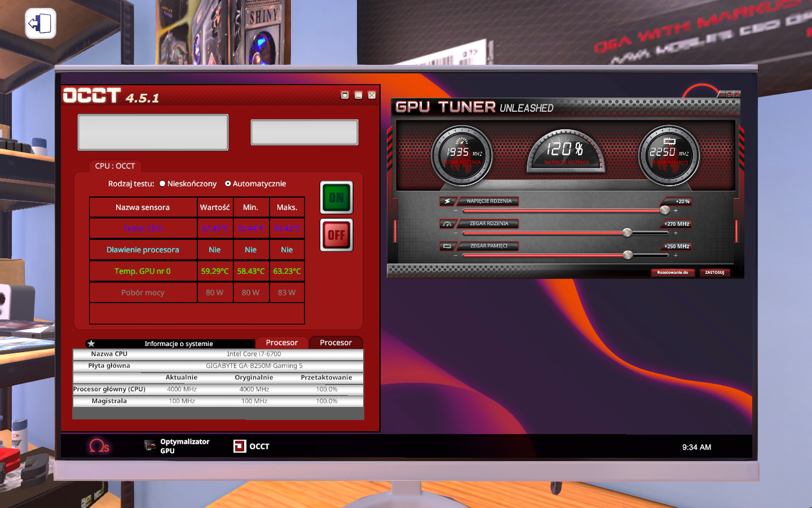Click the Intel Core i7-6700 CPU name
The image size is (812, 508).
[254, 354]
